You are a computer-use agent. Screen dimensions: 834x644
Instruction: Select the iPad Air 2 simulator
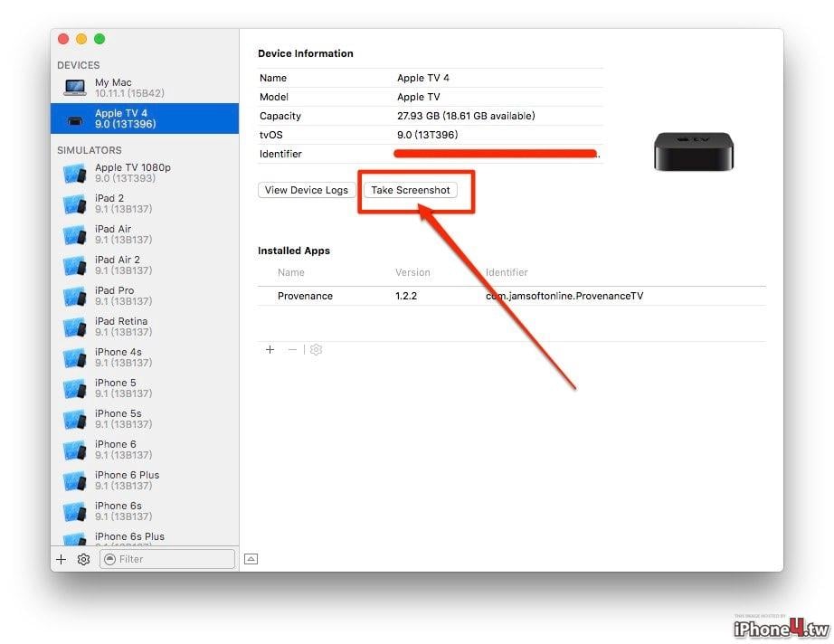click(145, 265)
